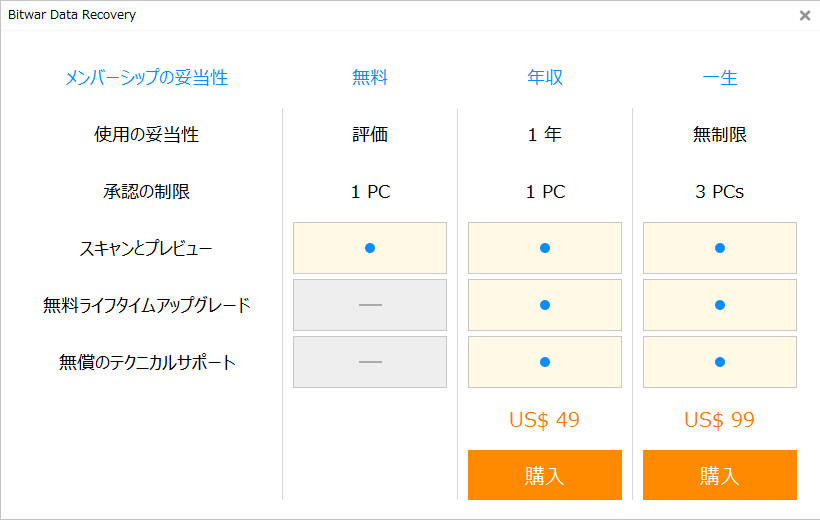Image resolution: width=820 pixels, height=520 pixels.
Task: Select the 無料 plan header
Action: [x=370, y=77]
